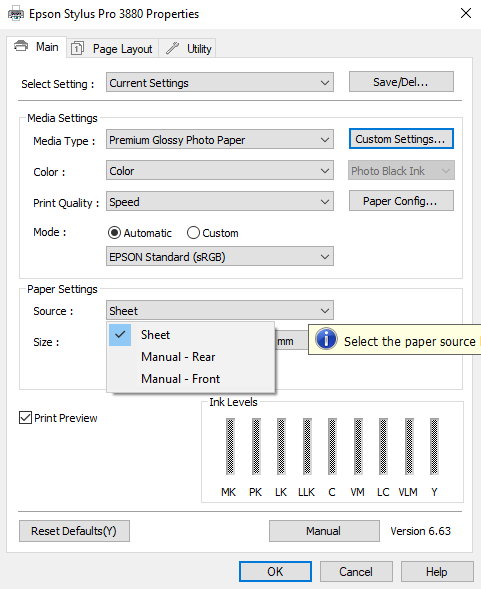The image size is (481, 589).
Task: Open the Print Quality dropdown
Action: [x=220, y=202]
